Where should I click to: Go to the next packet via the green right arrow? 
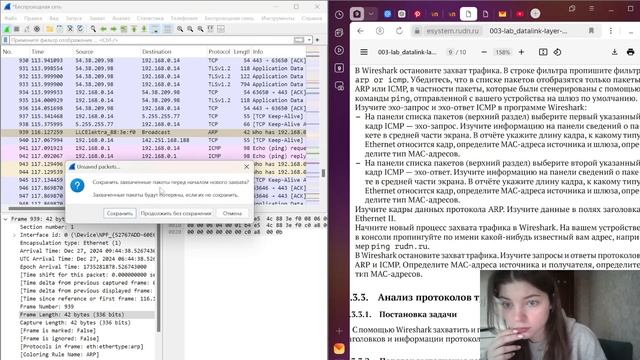coord(113,29)
